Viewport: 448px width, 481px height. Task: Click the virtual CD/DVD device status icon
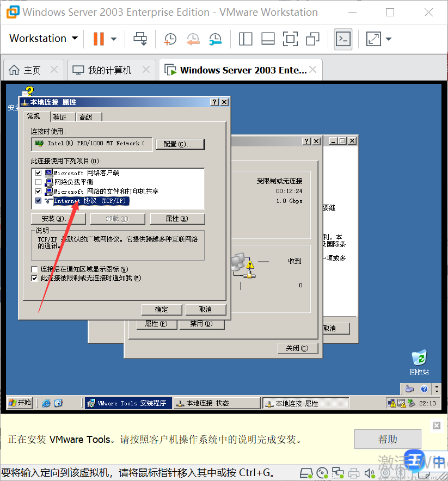pyautogui.click(x=321, y=472)
